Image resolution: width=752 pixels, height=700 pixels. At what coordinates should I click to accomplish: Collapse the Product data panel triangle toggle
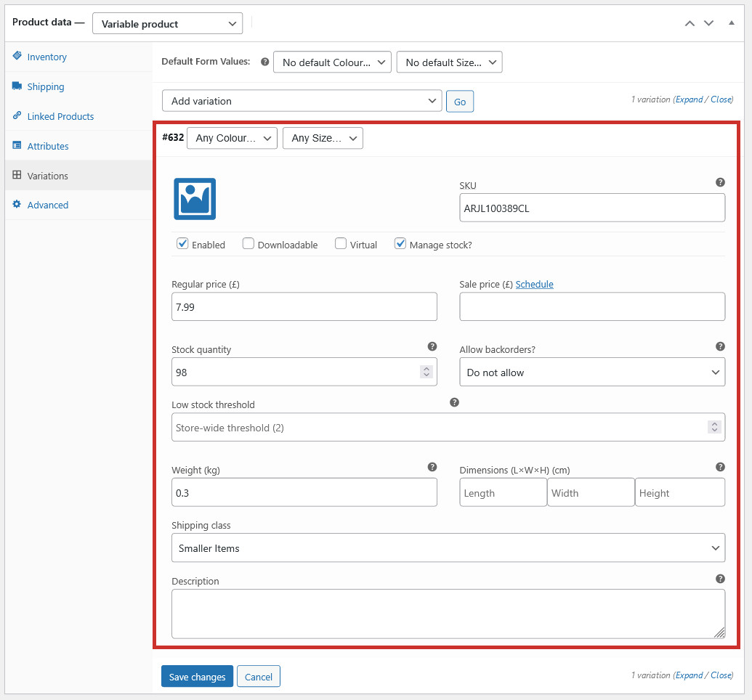tap(732, 23)
